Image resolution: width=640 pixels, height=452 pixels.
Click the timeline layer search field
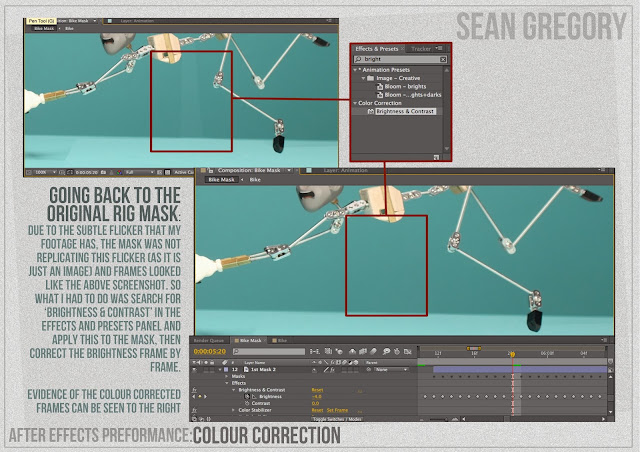point(269,351)
